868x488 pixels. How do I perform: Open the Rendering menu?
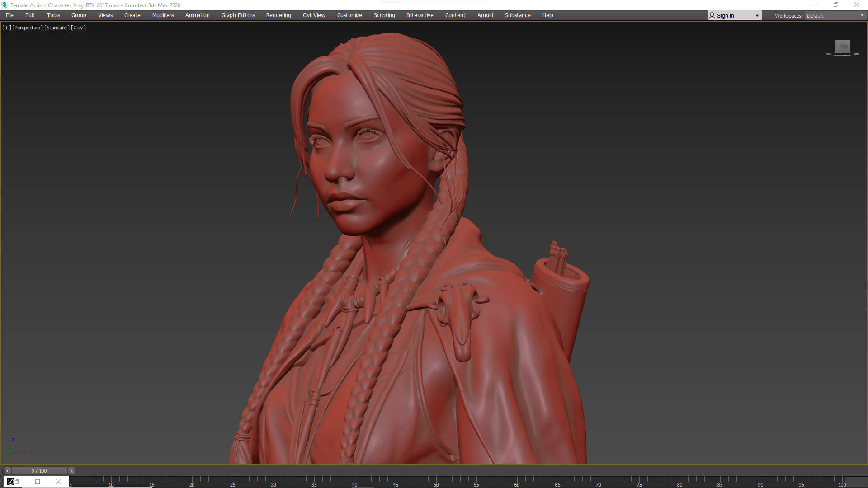coord(278,15)
